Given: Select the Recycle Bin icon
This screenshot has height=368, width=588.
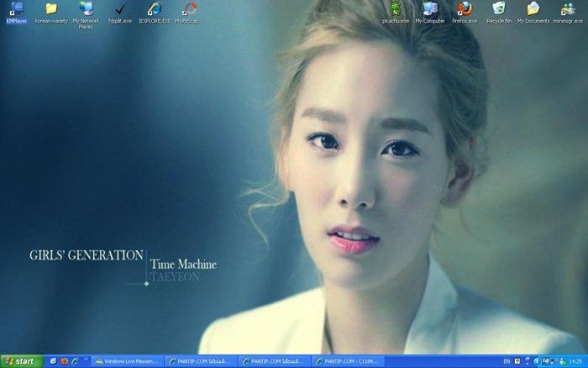Looking at the screenshot, I should click(x=499, y=13).
